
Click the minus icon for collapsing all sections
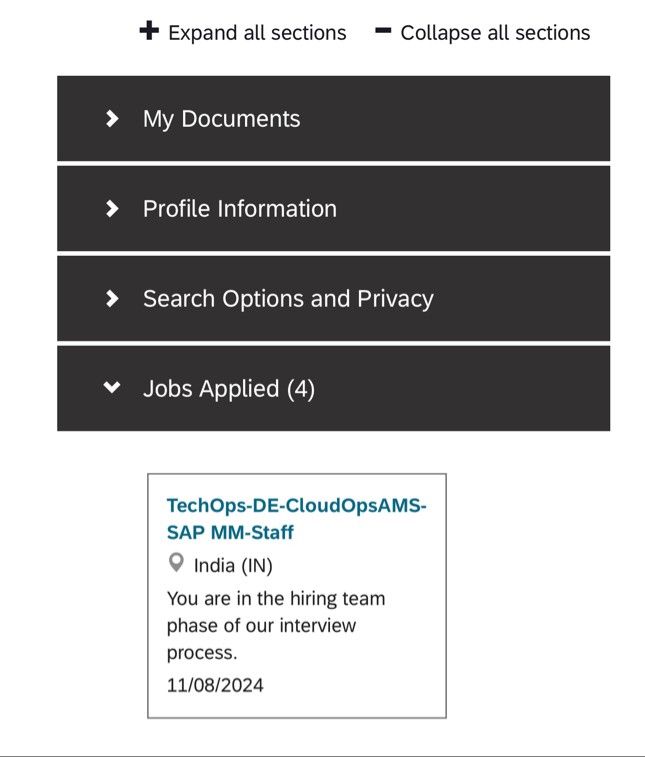[382, 31]
